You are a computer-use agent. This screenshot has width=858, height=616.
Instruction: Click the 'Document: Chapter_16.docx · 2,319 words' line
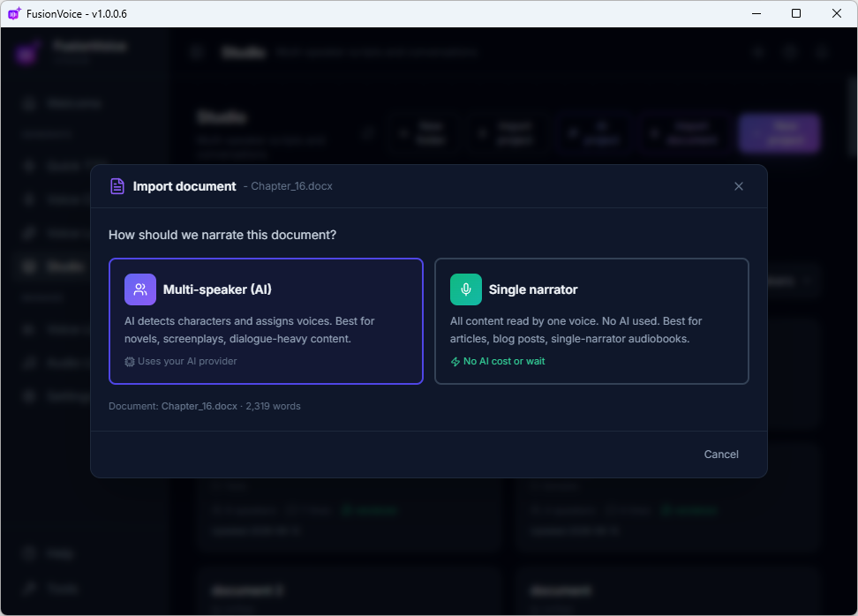click(x=205, y=407)
